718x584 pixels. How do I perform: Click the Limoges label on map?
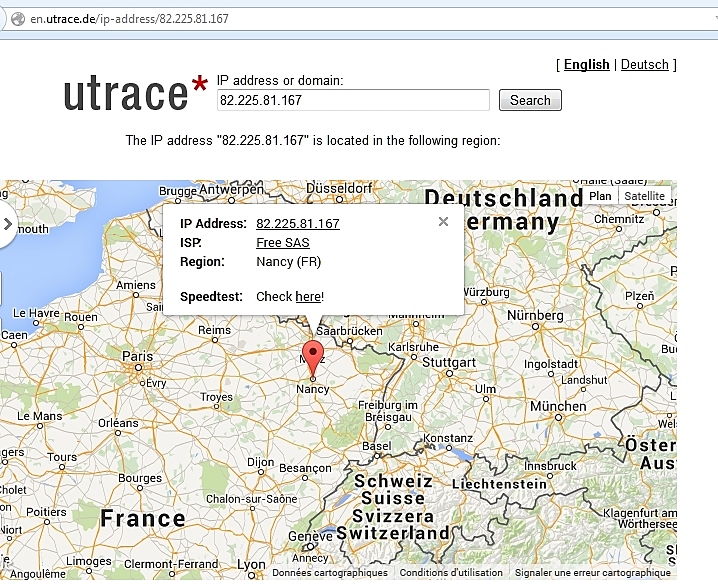tap(88, 561)
